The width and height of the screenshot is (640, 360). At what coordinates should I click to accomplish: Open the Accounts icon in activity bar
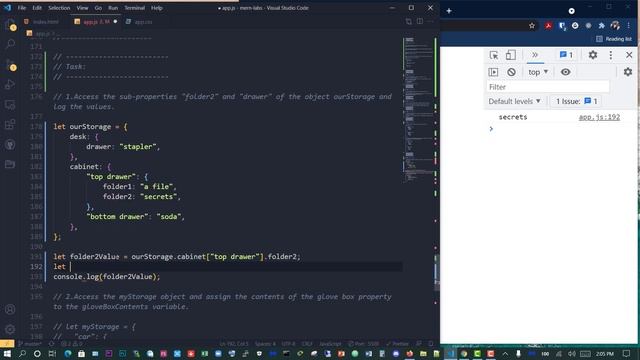(x=10, y=309)
